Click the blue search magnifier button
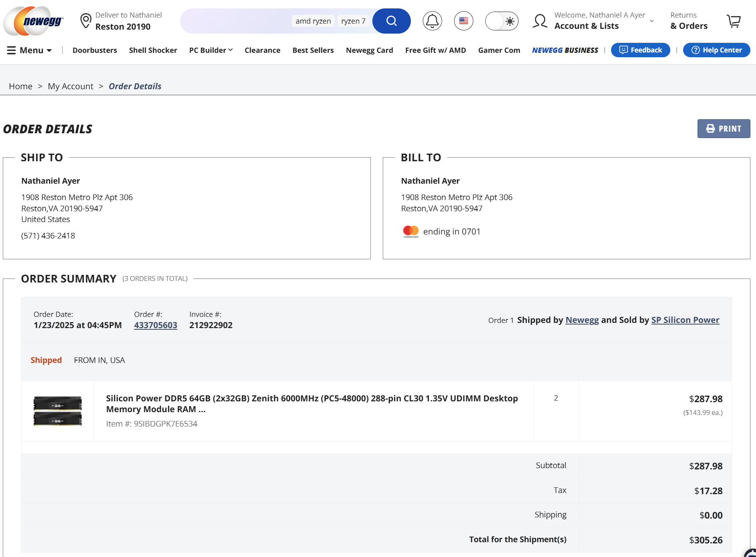Viewport: 756px width, 557px height. pyautogui.click(x=391, y=21)
